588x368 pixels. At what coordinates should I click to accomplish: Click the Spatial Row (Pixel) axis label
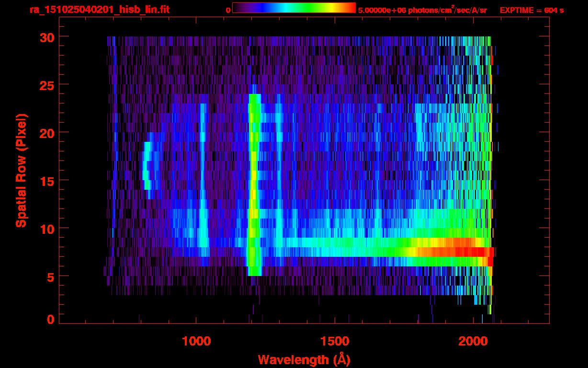tap(21, 170)
